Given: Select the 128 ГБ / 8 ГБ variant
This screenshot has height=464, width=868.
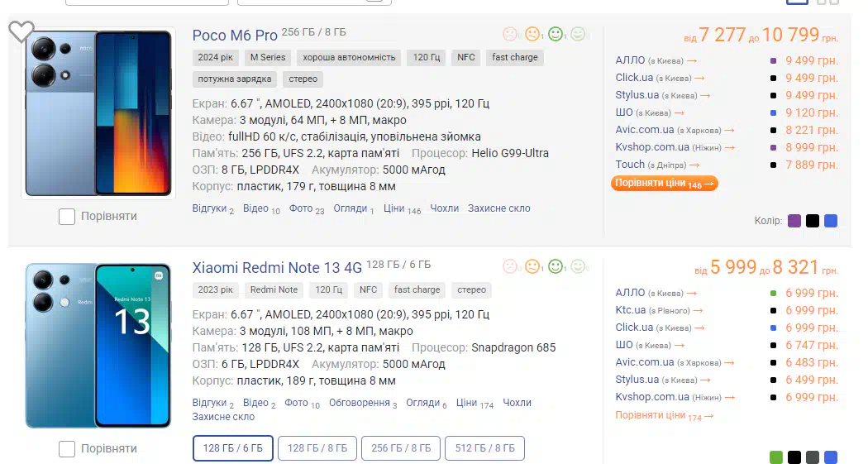Looking at the screenshot, I should pyautogui.click(x=317, y=448).
